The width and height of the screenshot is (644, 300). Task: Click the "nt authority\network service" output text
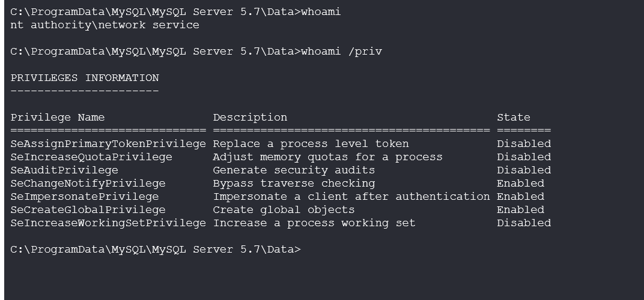(105, 25)
